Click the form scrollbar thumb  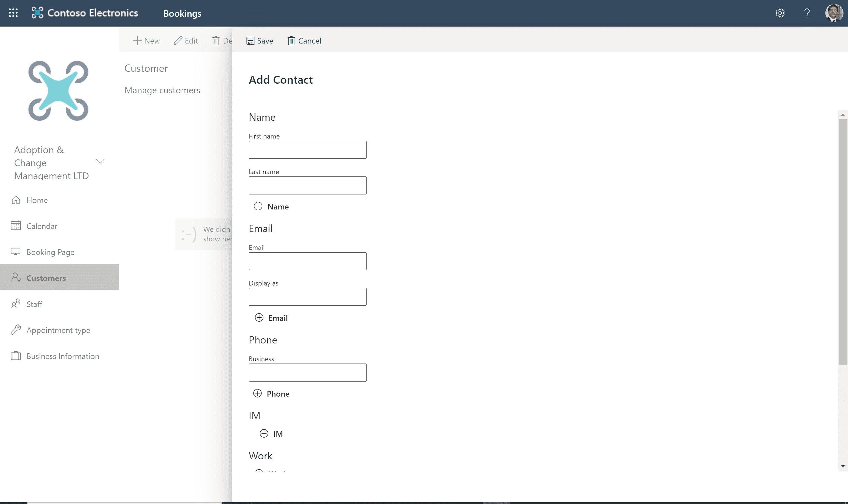(x=843, y=242)
